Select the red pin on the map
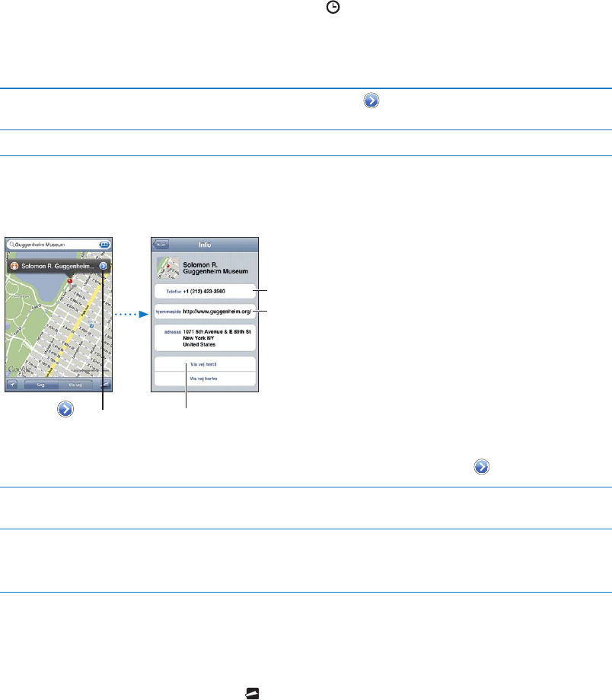 (69, 281)
